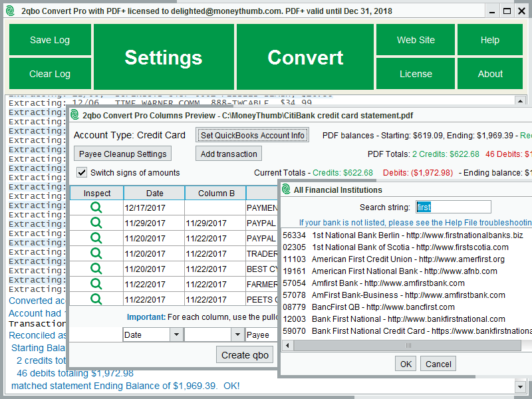Image resolution: width=532 pixels, height=399 pixels.
Task: Click the Create qbo button
Action: click(245, 355)
